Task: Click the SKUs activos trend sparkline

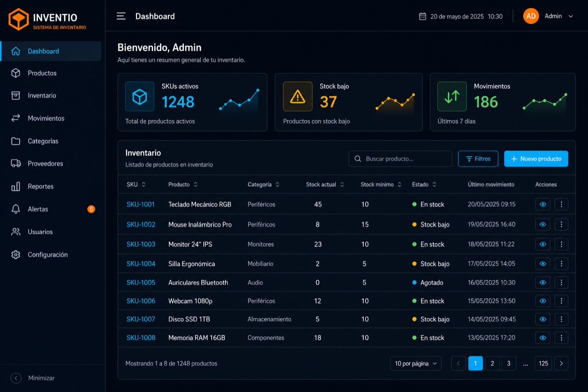Action: (x=239, y=100)
